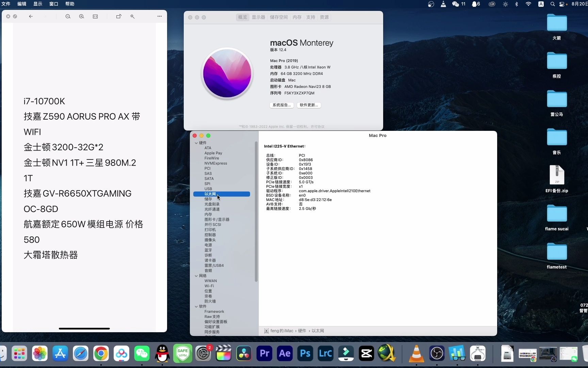Open QQ penguin icon in the Dock
The image size is (588, 368).
[x=162, y=354]
